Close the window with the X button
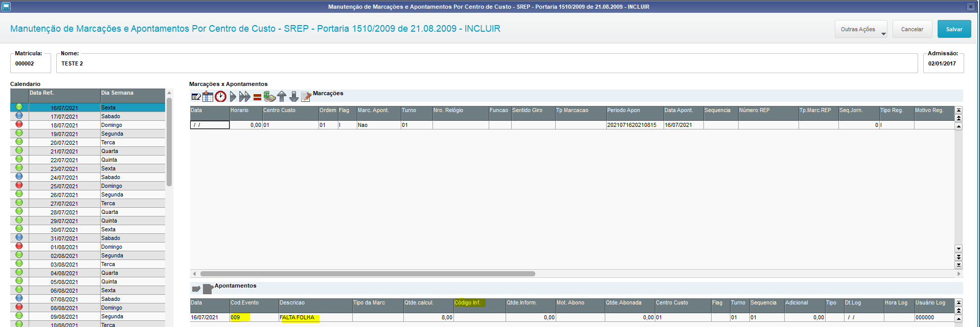This screenshot has height=327, width=980. 970,7
